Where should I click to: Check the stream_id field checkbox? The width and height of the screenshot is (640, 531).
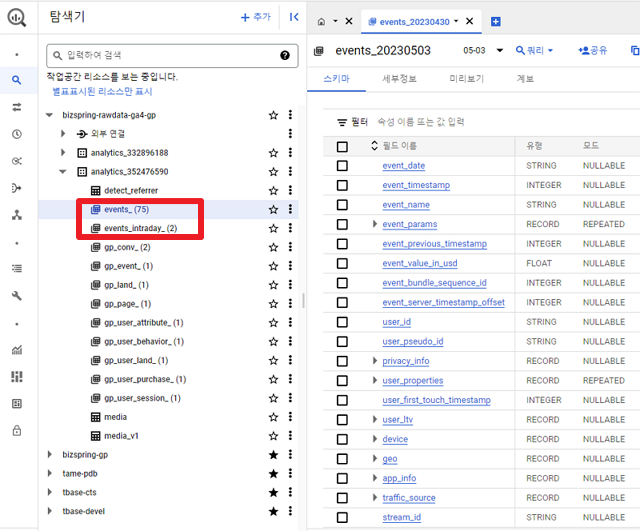[342, 518]
